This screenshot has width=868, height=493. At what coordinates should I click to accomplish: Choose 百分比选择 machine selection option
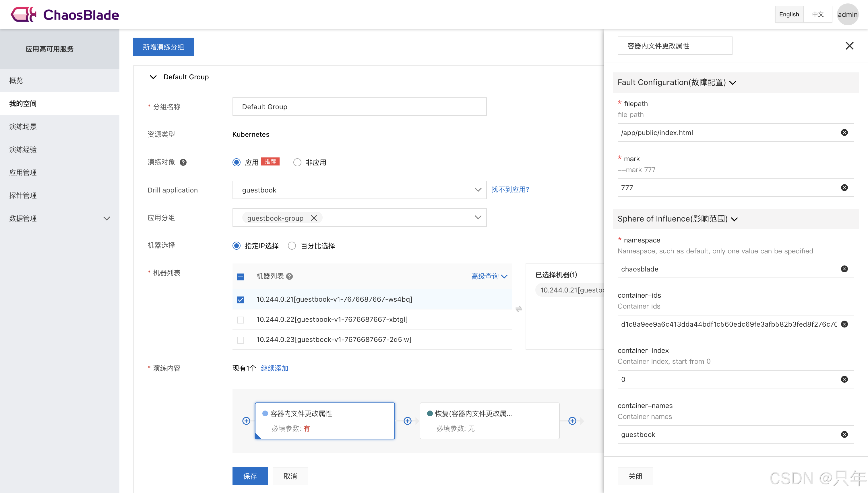tap(292, 246)
